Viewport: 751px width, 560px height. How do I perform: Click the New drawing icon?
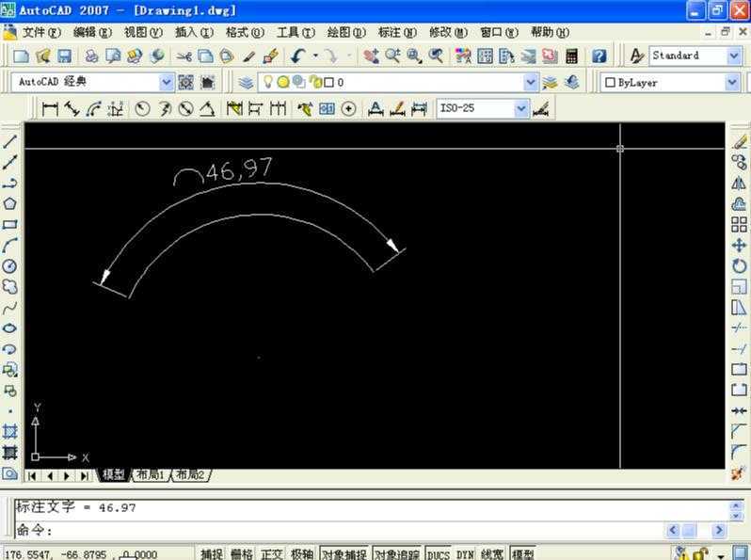(x=21, y=56)
